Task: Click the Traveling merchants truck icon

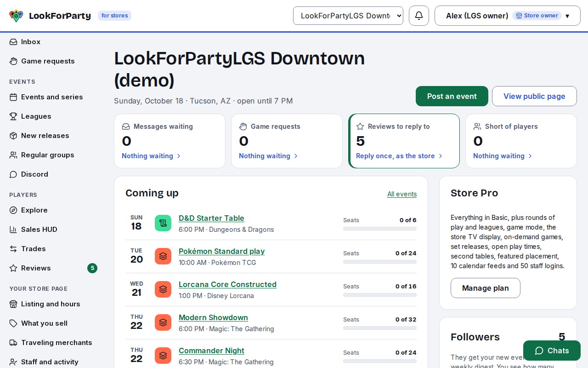Action: tap(13, 343)
